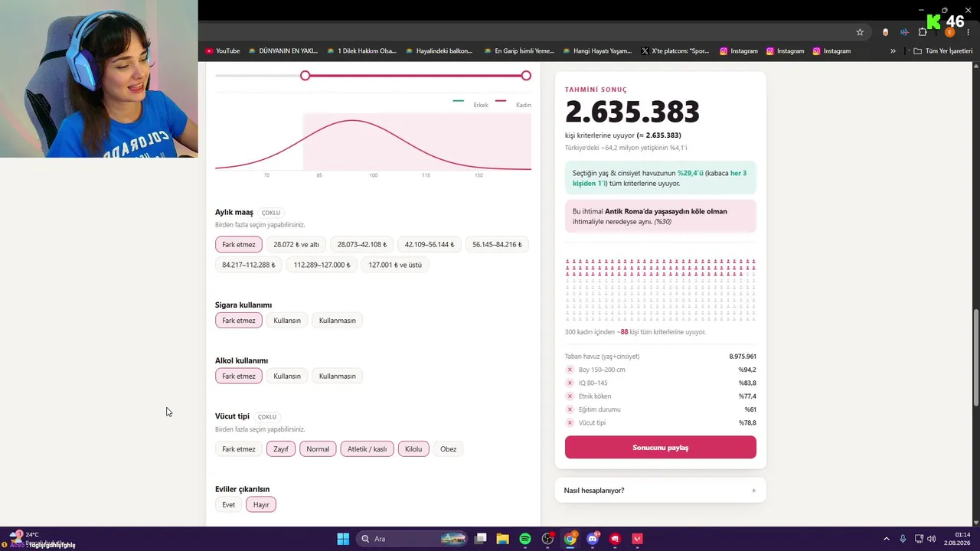Open the DÜNYANIN EN YAKI... bookmark
The image size is (980, 551).
click(x=283, y=51)
